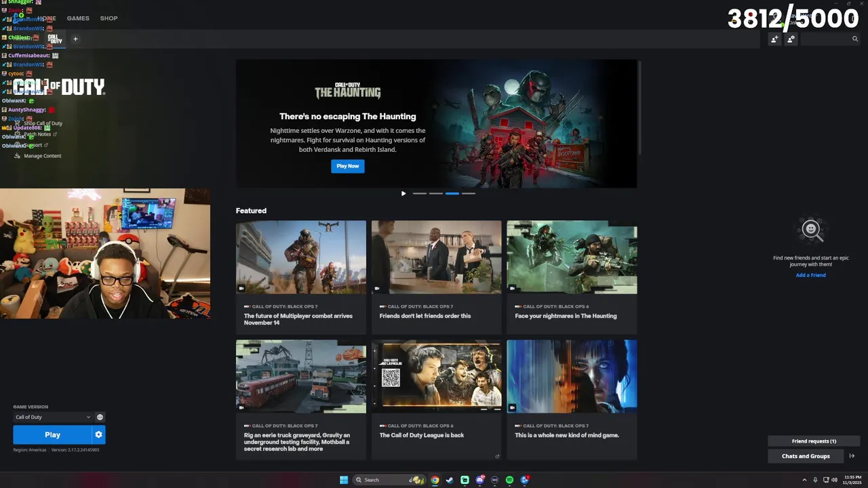
Task: Click "Friends don't let friends order this" title
Action: coord(425,316)
